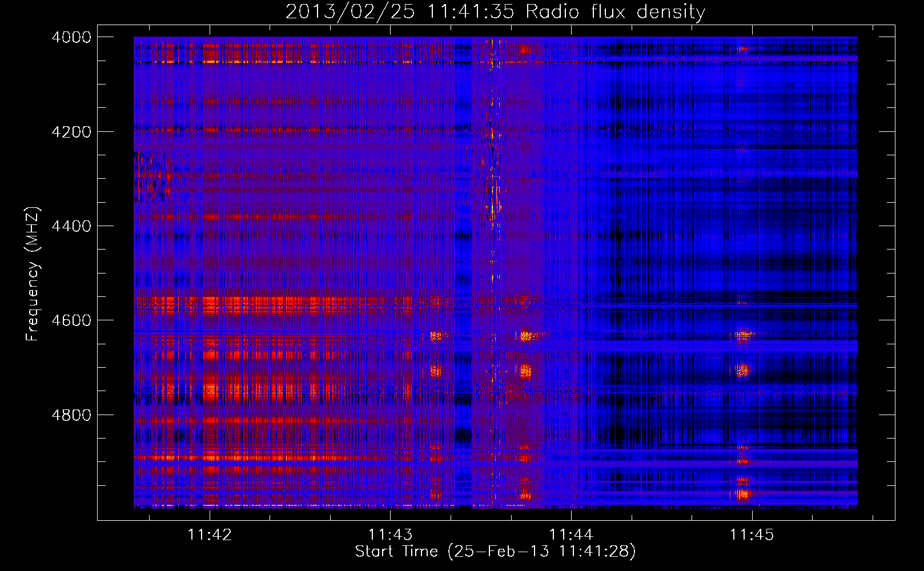Click the 11:44 time axis label
924x571 pixels.
(571, 534)
